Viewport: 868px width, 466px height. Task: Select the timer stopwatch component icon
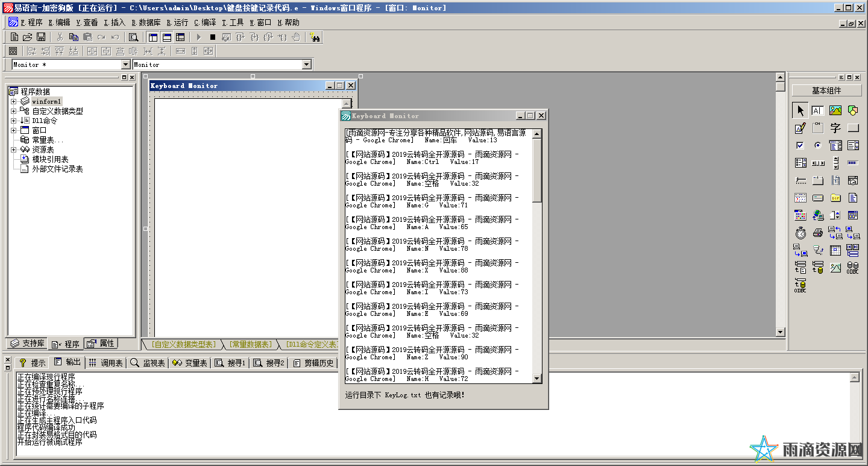pyautogui.click(x=800, y=233)
